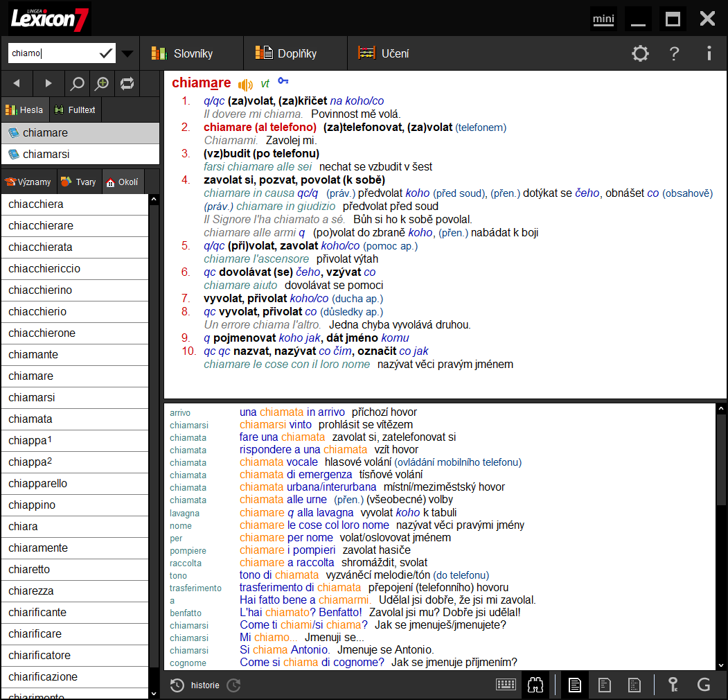728x700 pixels.
Task: Confirm search with checkmark icon
Action: point(106,53)
